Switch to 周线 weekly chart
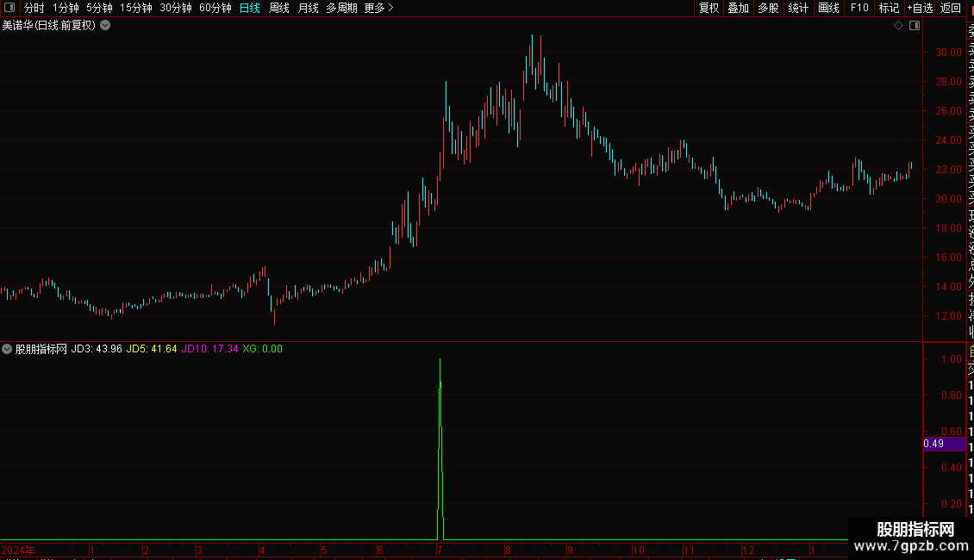Viewport: 974px width, 560px height. coord(279,8)
